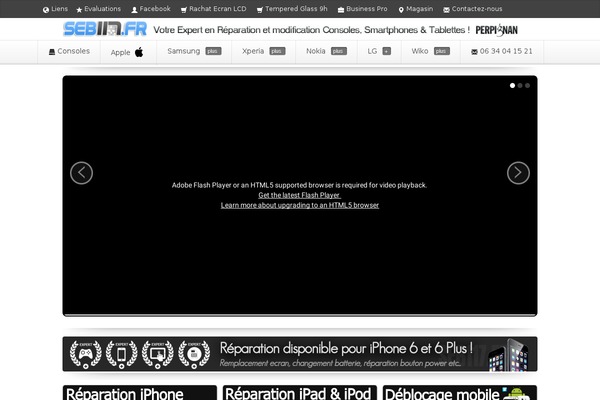
Task: Select the second slider dot
Action: (x=520, y=85)
